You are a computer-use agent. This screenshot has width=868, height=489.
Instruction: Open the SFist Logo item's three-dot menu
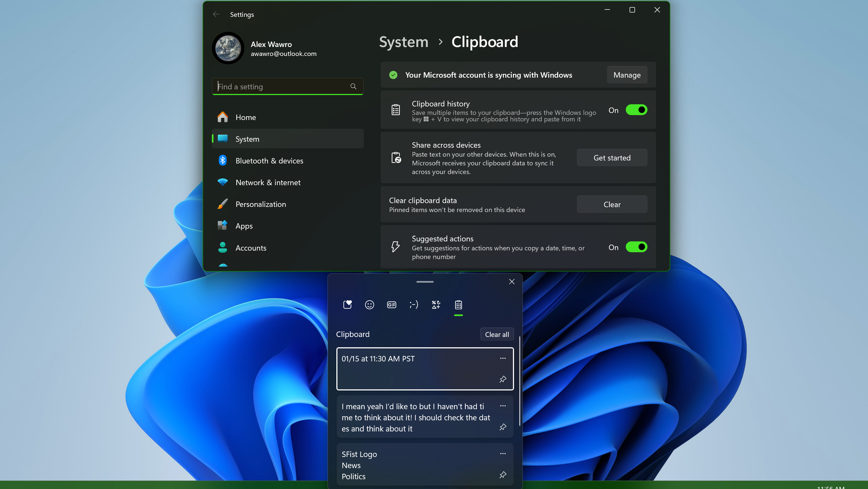point(503,454)
